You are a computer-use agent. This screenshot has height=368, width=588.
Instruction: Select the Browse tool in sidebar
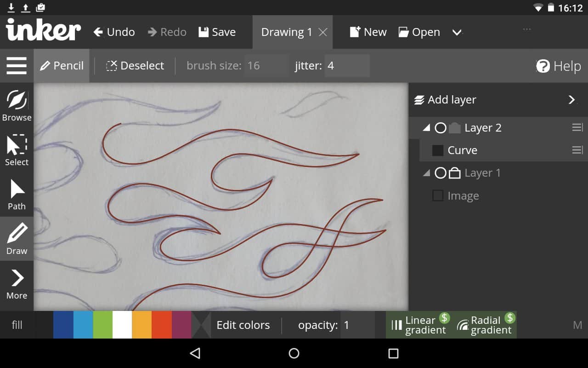pyautogui.click(x=17, y=105)
